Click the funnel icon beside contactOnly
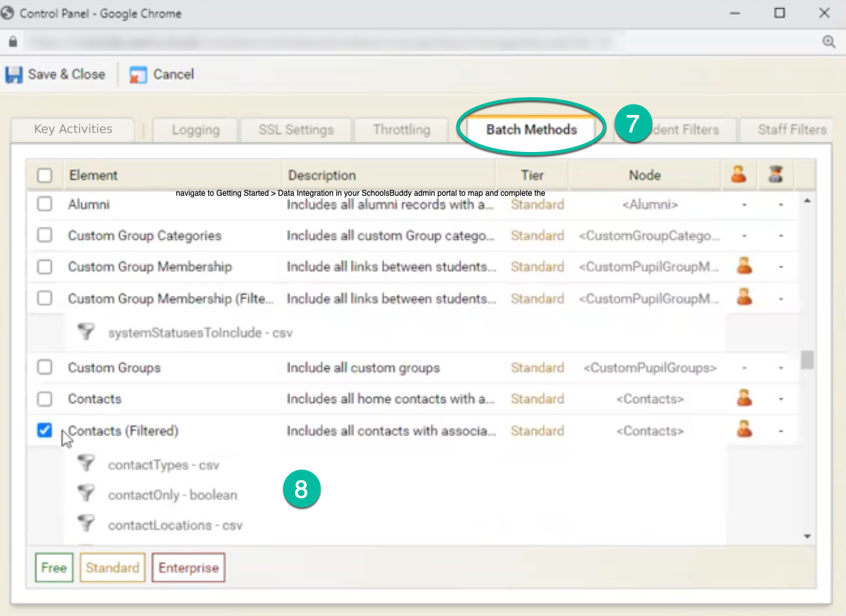846x616 pixels. (86, 493)
